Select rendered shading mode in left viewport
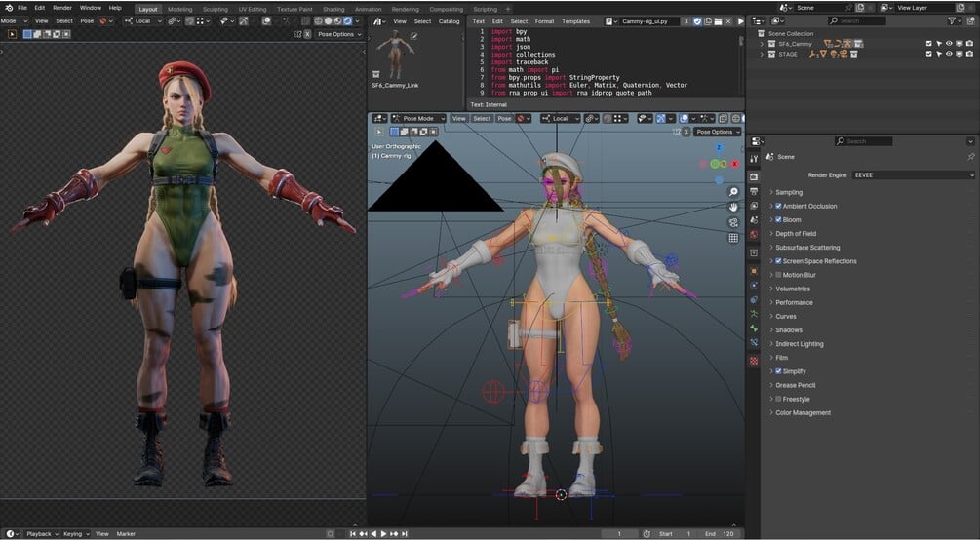The height and width of the screenshot is (540, 980). (347, 21)
